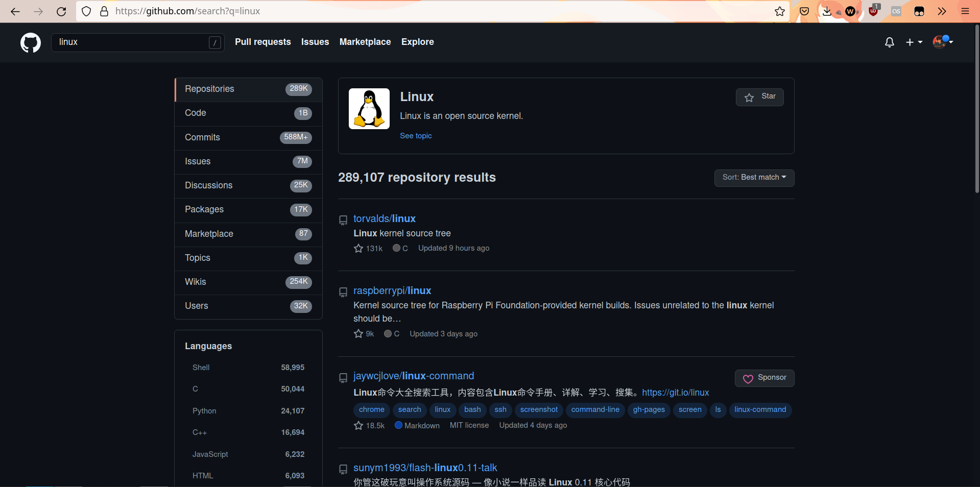Open the Explore header link
The image size is (980, 487).
[418, 42]
